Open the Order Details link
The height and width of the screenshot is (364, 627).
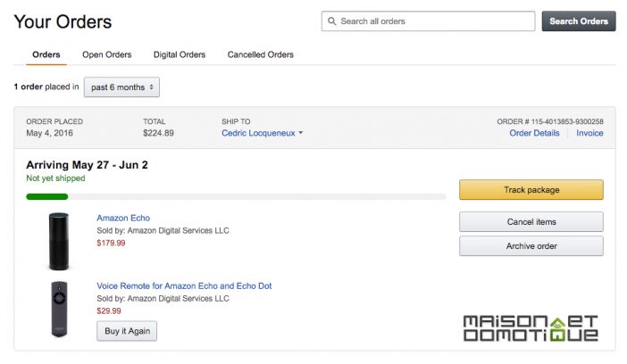pyautogui.click(x=534, y=133)
